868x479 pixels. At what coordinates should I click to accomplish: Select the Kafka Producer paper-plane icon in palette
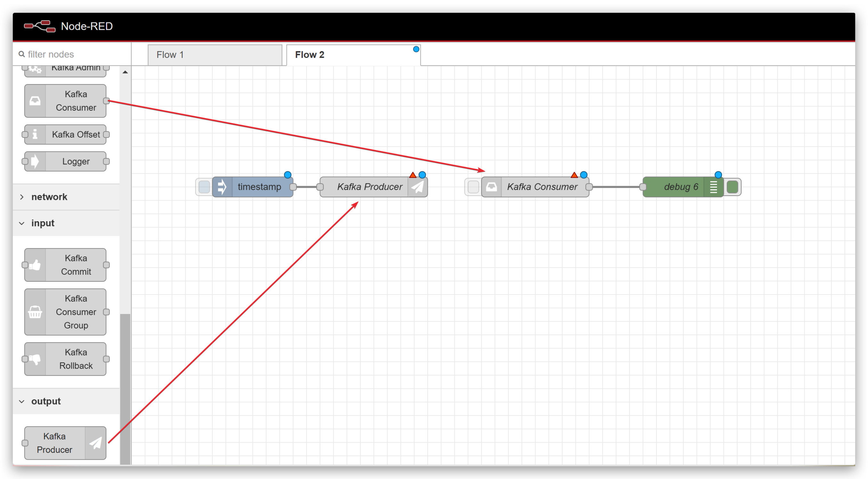click(96, 443)
